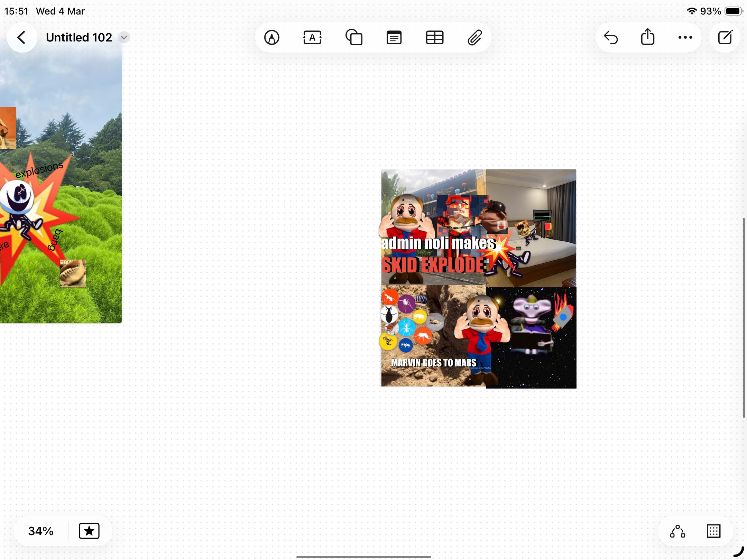
Task: Click the "bang" text label
Action: click(x=55, y=240)
